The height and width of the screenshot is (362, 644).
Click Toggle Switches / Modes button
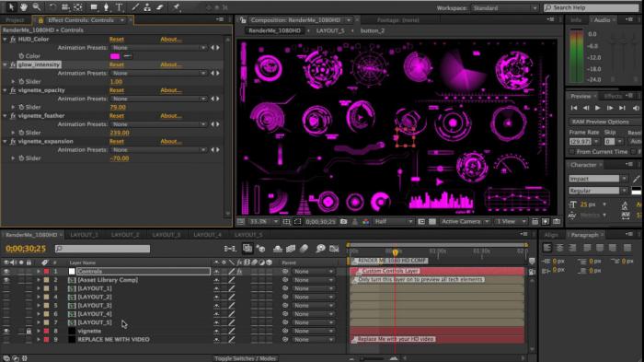click(246, 358)
